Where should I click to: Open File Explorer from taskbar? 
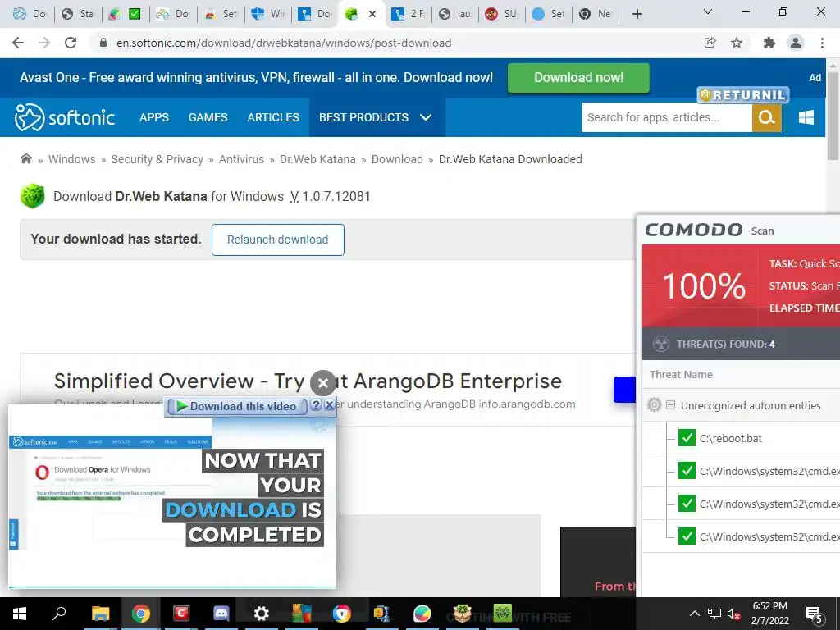(100, 614)
